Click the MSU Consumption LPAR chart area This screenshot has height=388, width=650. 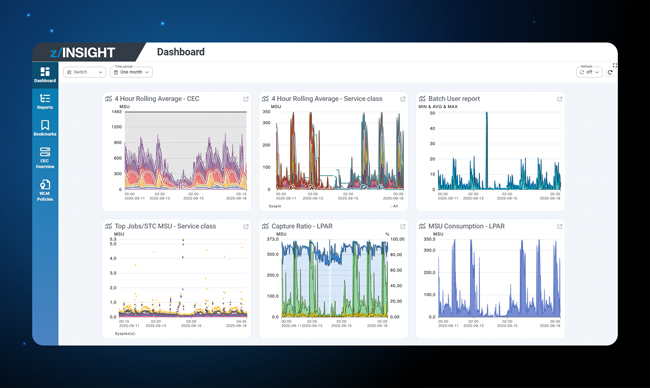(x=499, y=278)
